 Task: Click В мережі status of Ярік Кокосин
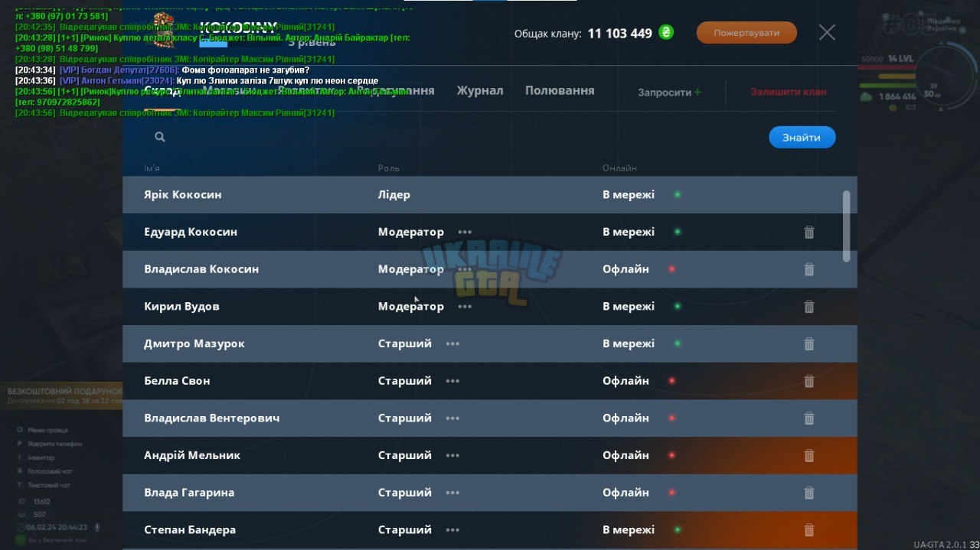(629, 195)
